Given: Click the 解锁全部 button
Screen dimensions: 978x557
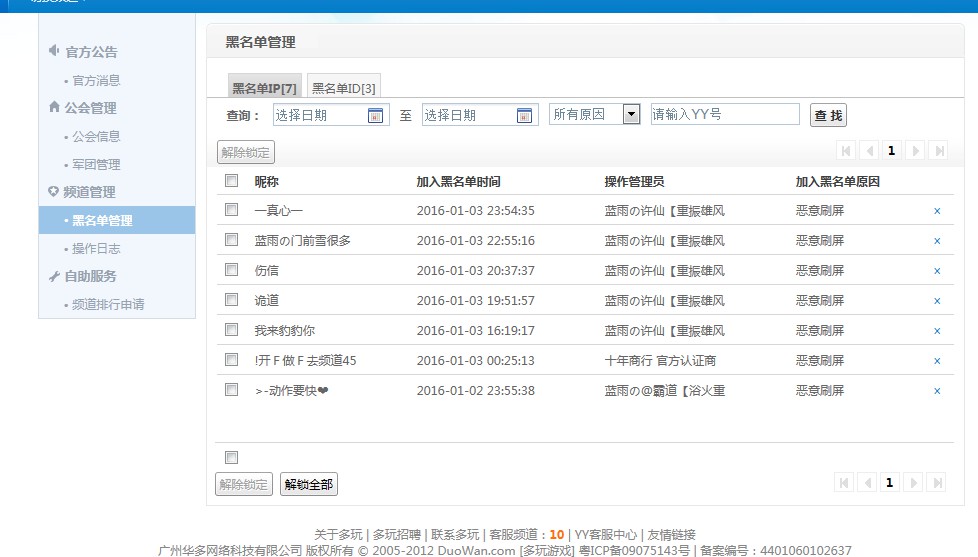Looking at the screenshot, I should (308, 485).
